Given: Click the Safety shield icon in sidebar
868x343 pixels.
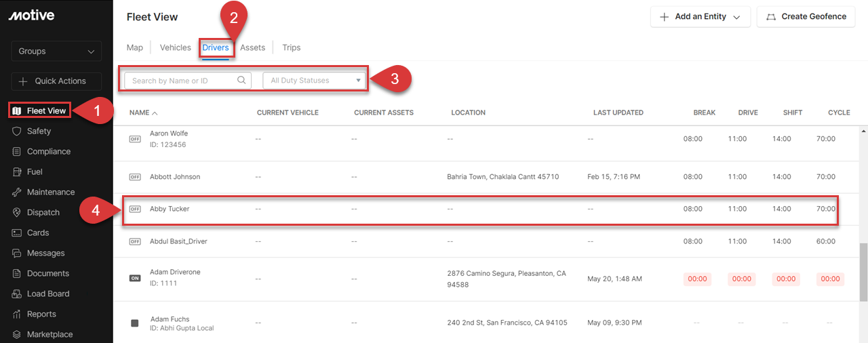Looking at the screenshot, I should (17, 131).
